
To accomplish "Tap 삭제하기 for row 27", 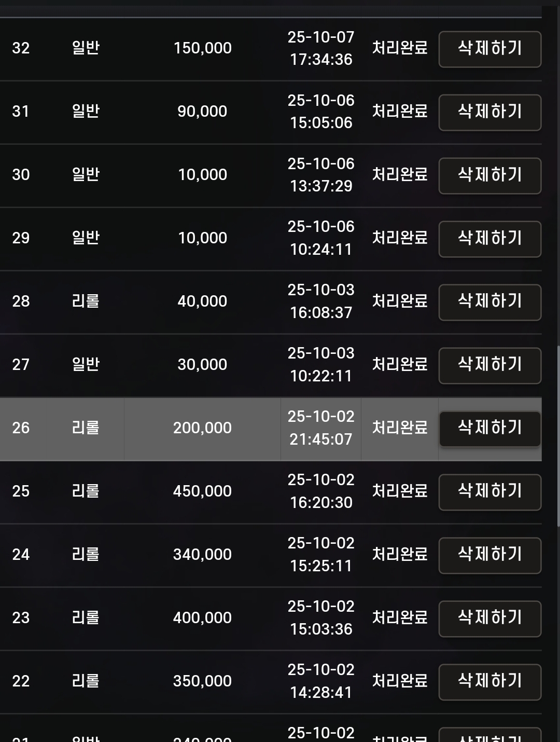I will pos(490,365).
